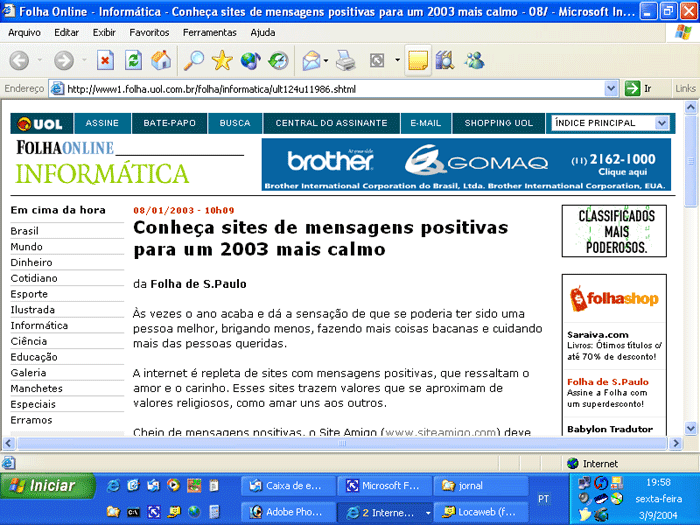Expand the grouped Internet Explorer taskbar arrow
700x525 pixels.
[x=428, y=512]
